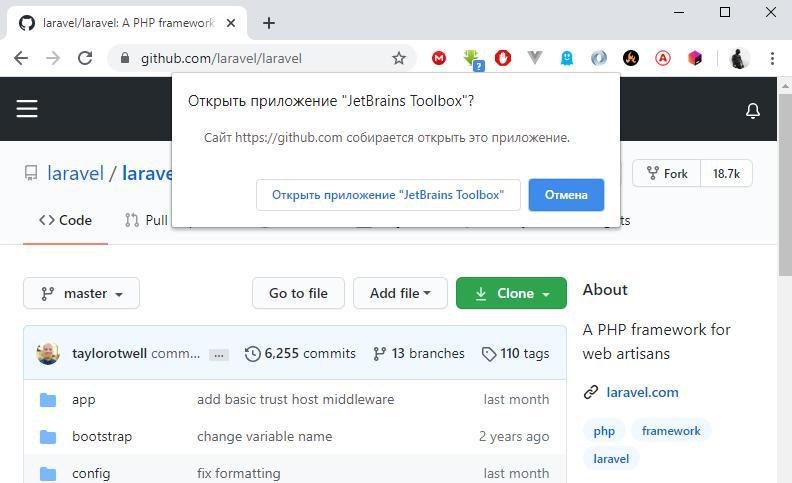Open the blue round extension icon
Image resolution: width=792 pixels, height=483 pixels.
click(599, 58)
